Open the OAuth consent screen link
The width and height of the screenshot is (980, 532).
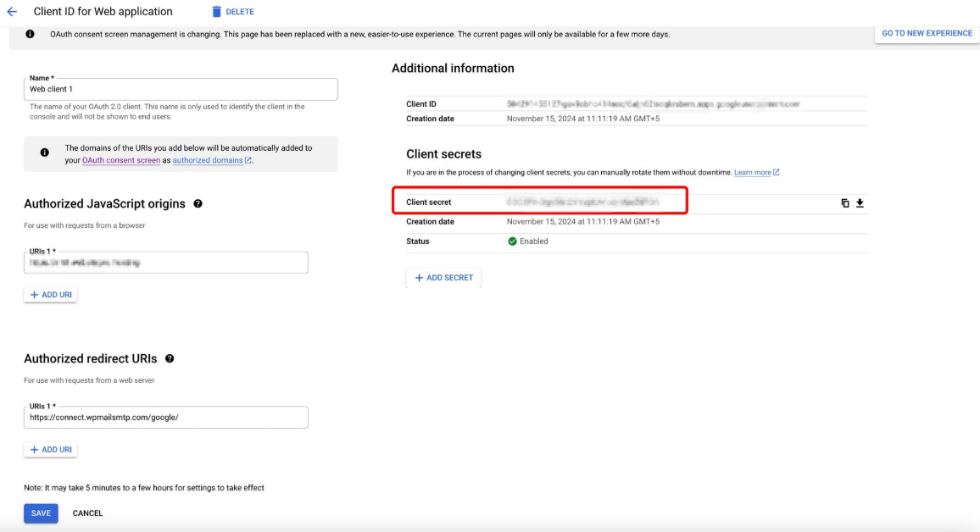pyautogui.click(x=121, y=160)
